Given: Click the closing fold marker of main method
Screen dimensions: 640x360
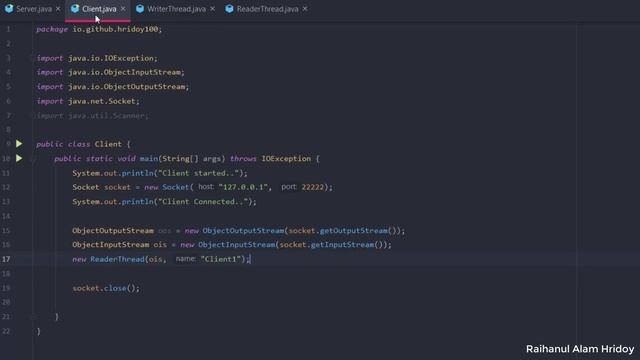Looking at the screenshot, I should [x=34, y=317].
